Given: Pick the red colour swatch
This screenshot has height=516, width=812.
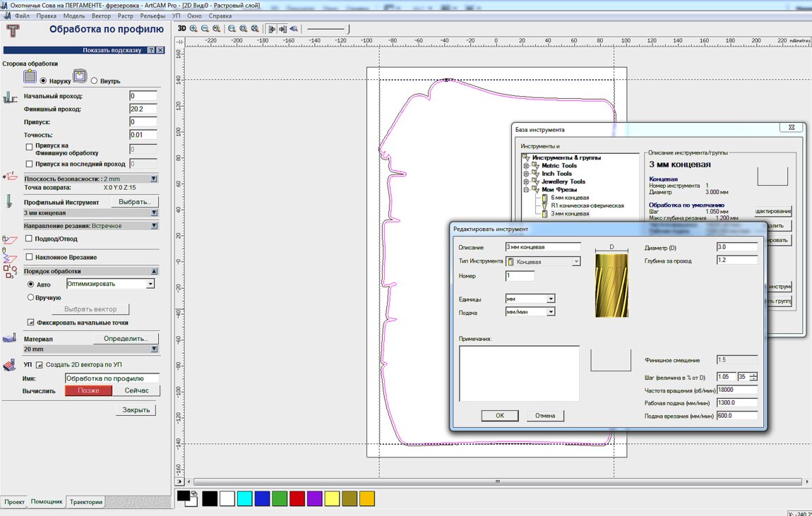Looking at the screenshot, I should [297, 498].
